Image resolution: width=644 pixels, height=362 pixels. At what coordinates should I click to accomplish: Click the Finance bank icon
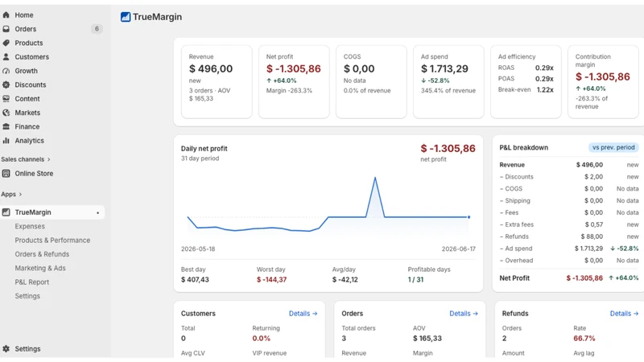tap(6, 126)
